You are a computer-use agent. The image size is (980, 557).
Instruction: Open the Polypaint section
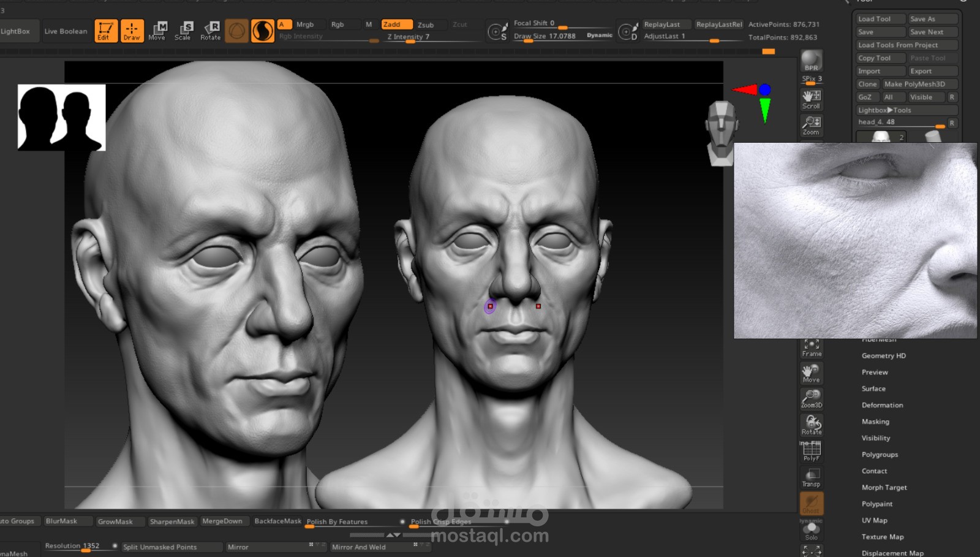tap(877, 504)
